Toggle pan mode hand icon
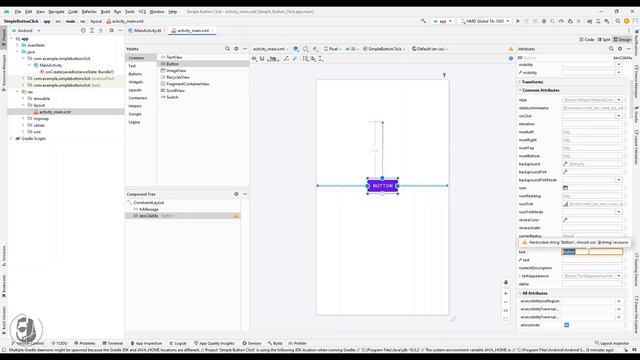640x360 pixels. tap(506, 282)
